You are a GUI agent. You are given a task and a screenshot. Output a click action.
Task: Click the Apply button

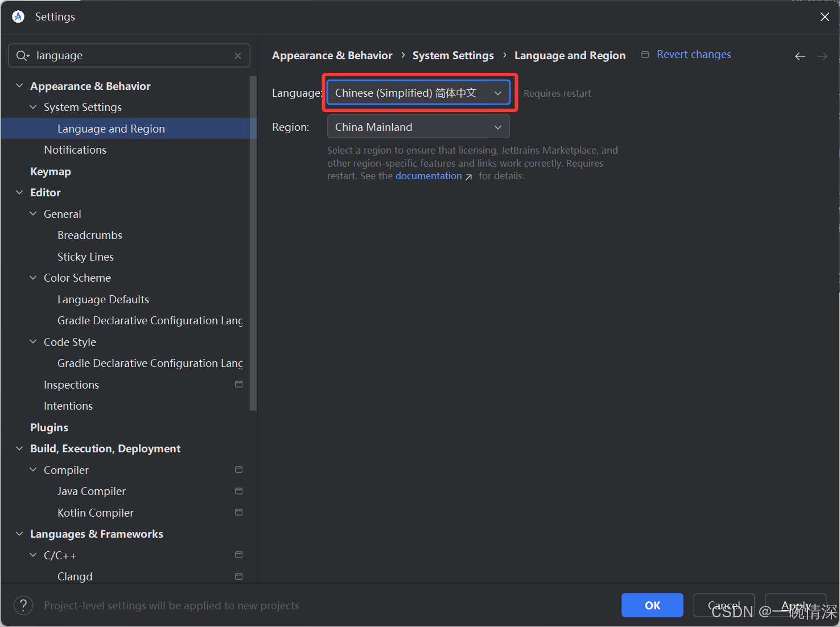pyautogui.click(x=796, y=605)
